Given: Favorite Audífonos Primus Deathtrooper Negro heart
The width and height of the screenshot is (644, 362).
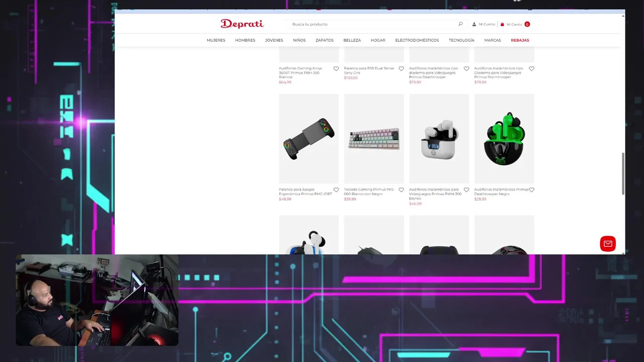Looking at the screenshot, I should 531,190.
